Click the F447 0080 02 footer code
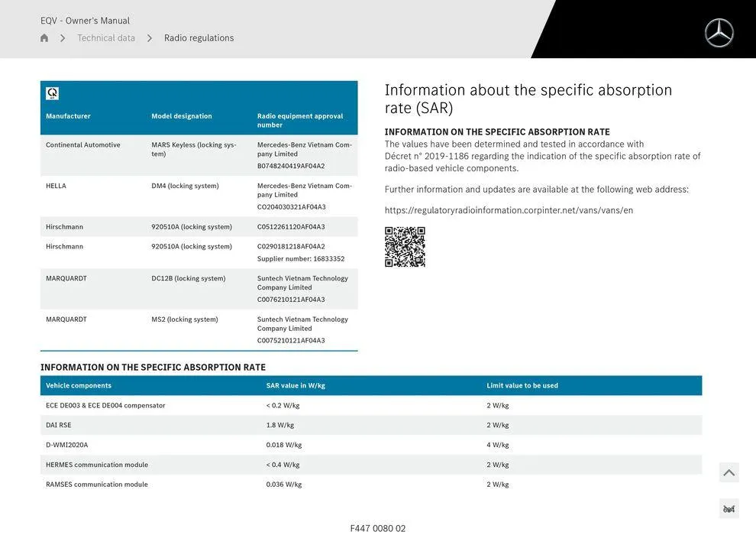756x535 pixels. [x=378, y=527]
